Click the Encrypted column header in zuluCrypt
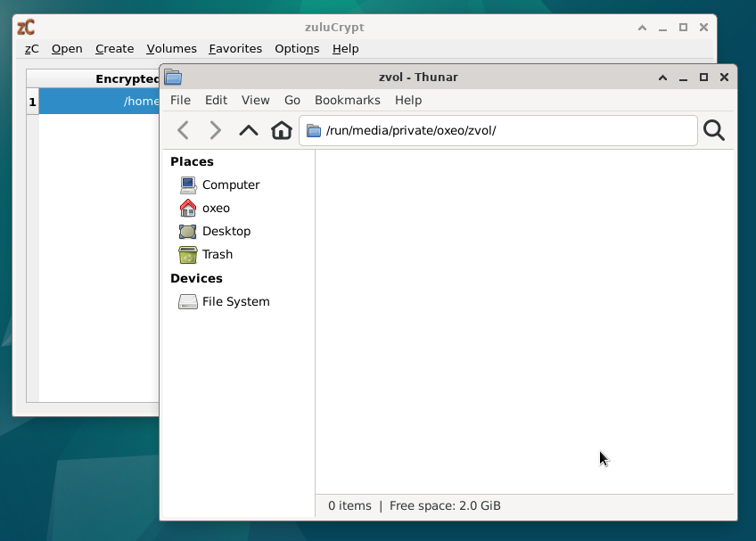Screen dimensions: 756x541 click(93, 78)
